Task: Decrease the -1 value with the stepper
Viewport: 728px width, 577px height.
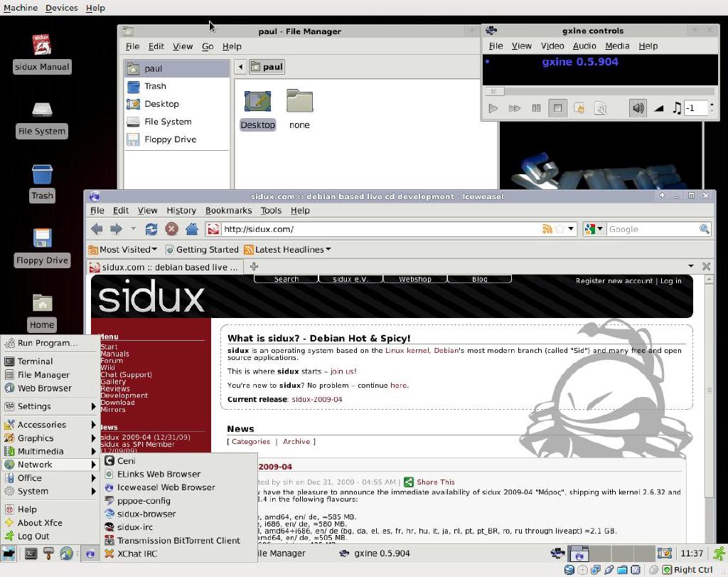Action: pos(713,112)
